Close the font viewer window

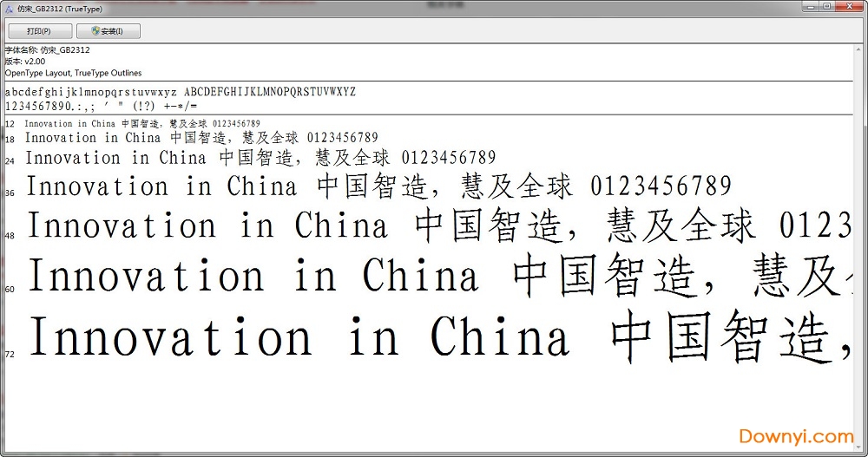pos(850,6)
